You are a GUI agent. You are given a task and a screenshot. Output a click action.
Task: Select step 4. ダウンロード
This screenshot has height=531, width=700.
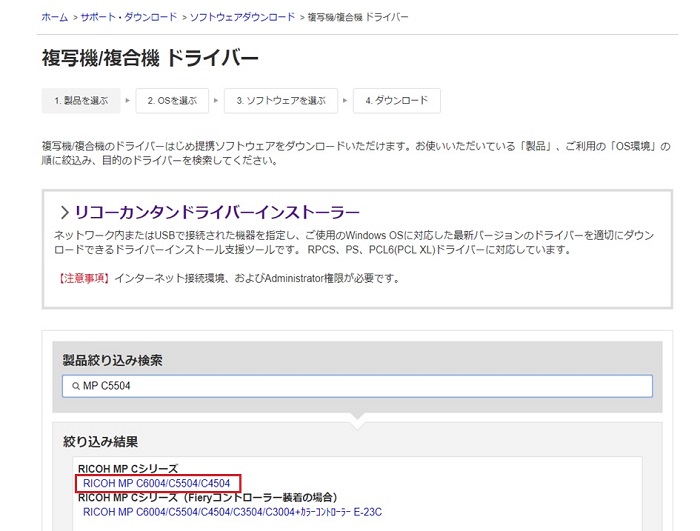click(x=396, y=100)
